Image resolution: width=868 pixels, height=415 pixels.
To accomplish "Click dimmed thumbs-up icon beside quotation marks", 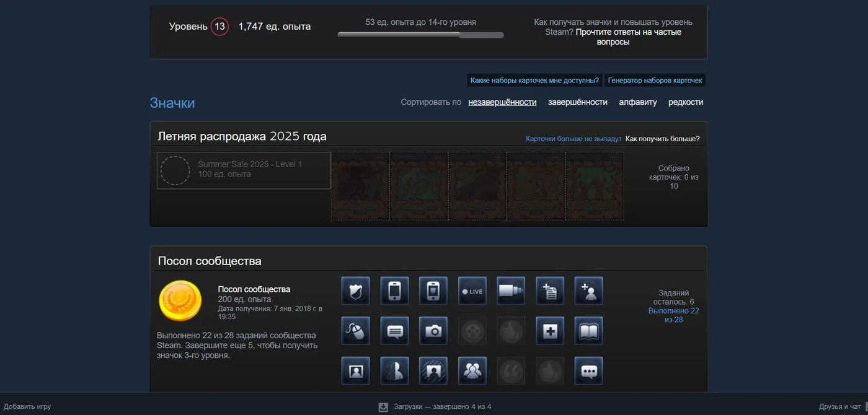I will 550,370.
